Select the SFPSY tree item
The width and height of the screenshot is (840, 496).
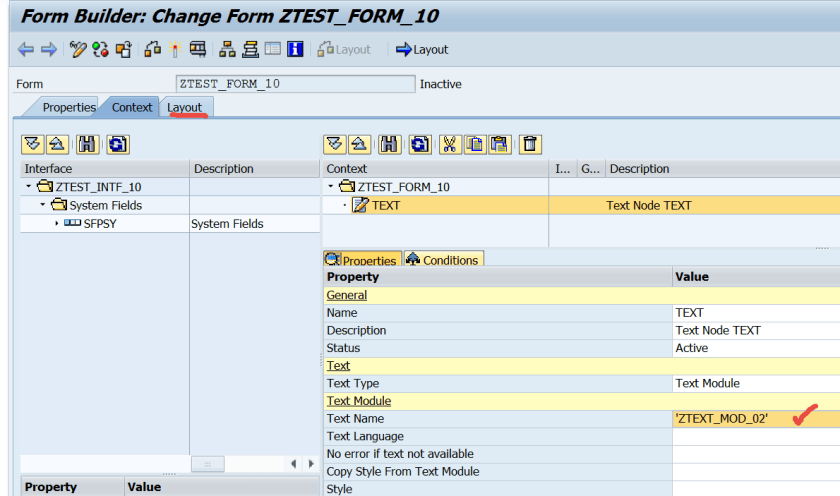[100, 223]
